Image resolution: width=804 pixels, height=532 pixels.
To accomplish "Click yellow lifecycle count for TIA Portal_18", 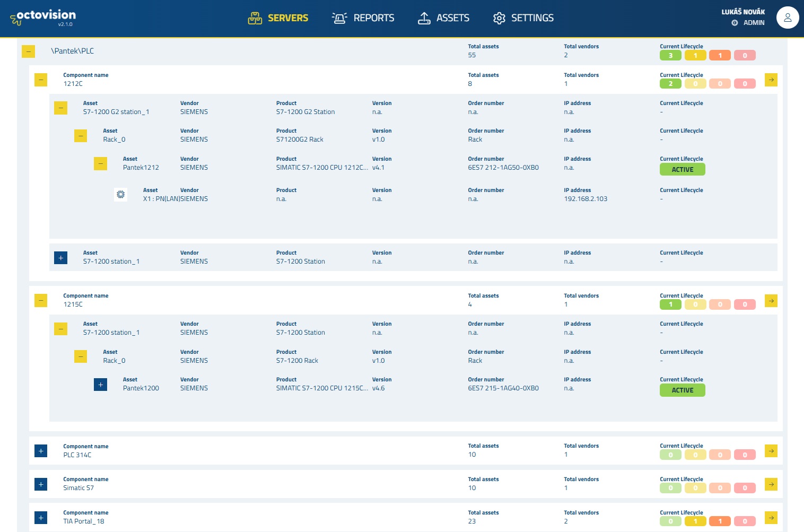I will 695,521.
